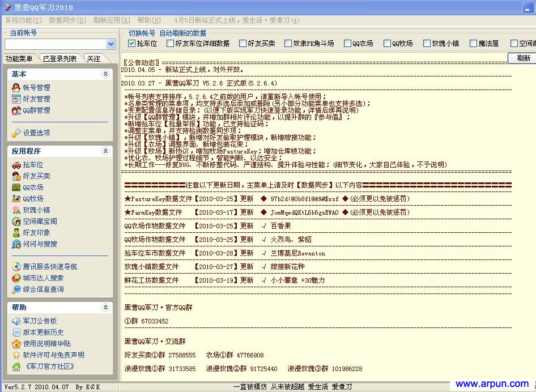Launch QQ牧场 pasture icon
Screen dimensions: 536x392
click(x=16, y=199)
